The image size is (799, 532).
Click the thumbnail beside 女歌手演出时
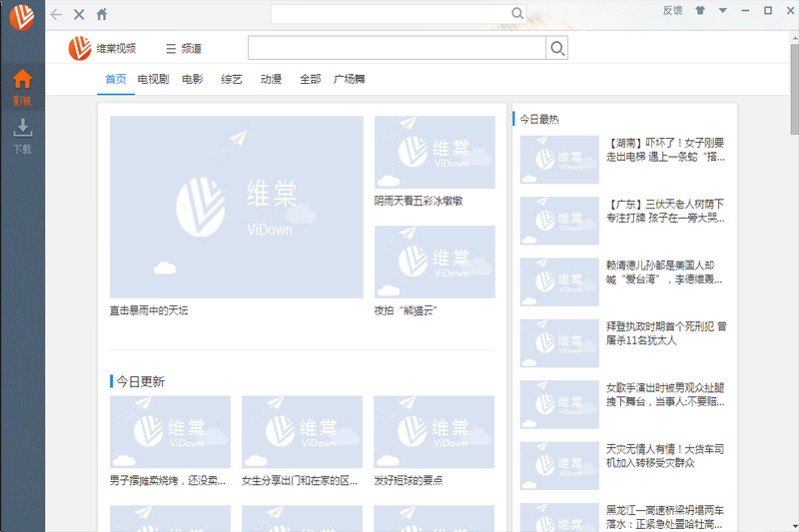(x=559, y=404)
